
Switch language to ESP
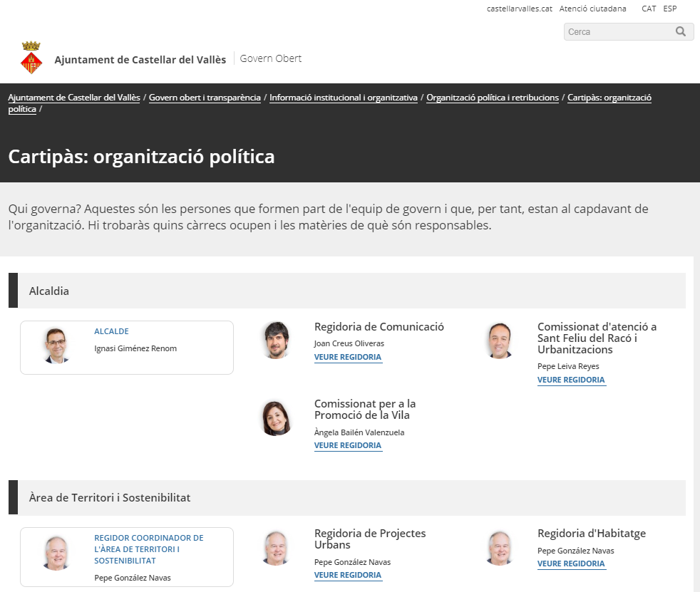click(x=670, y=9)
